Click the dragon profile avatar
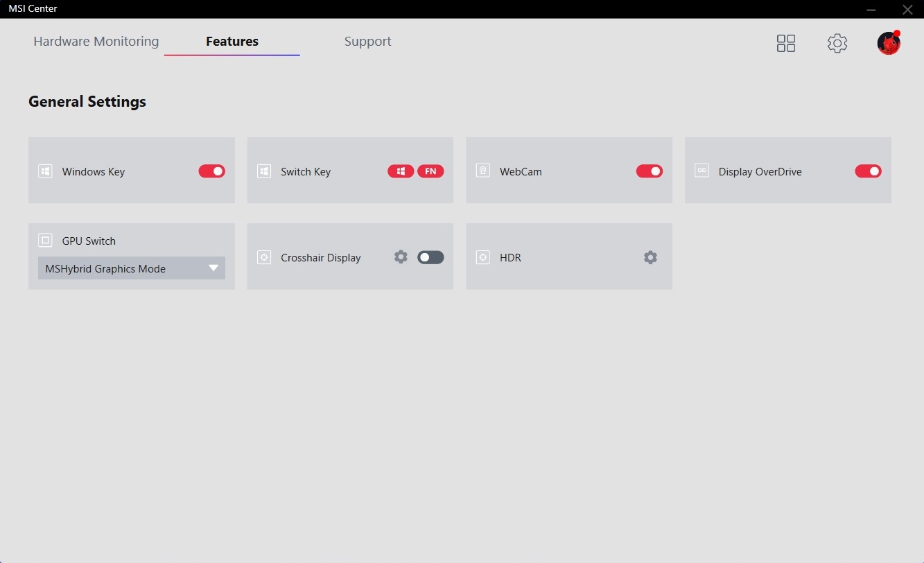 click(888, 43)
